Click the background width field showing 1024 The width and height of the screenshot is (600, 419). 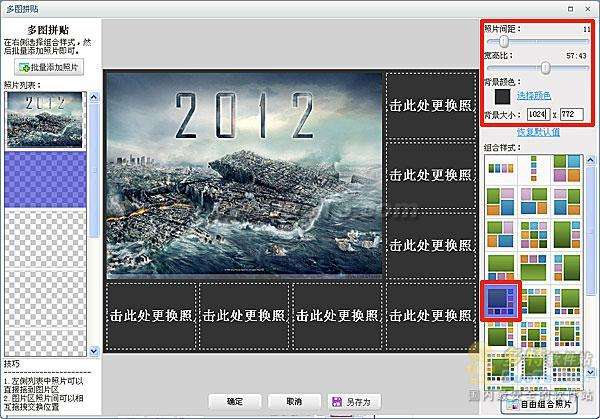[x=538, y=114]
